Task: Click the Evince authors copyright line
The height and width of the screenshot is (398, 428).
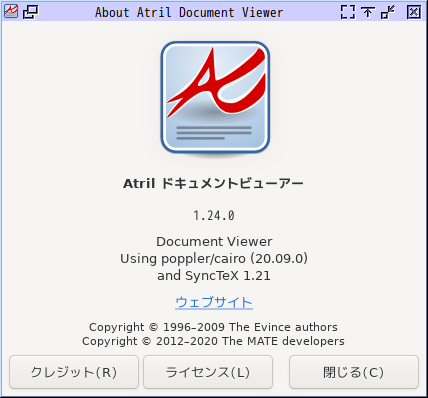Action: tap(213, 327)
